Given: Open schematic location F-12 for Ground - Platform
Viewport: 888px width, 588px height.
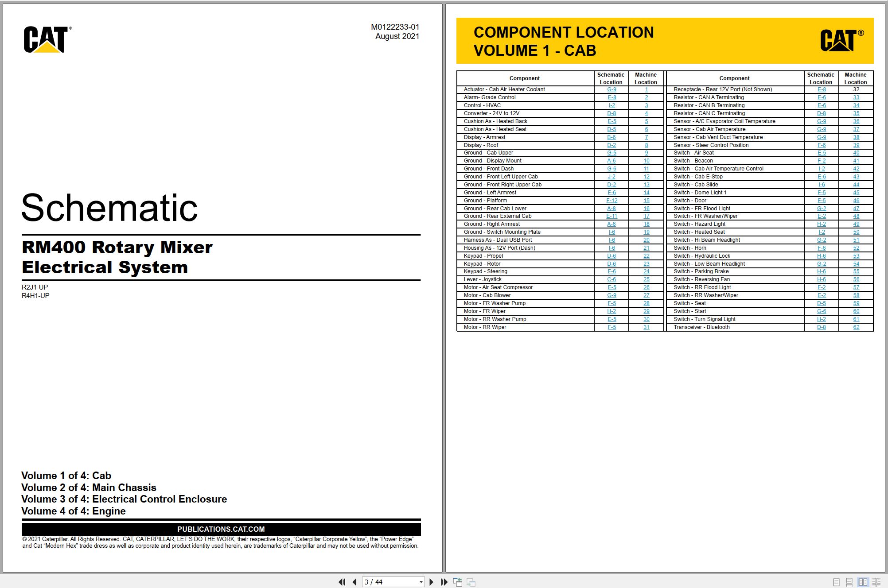Looking at the screenshot, I should click(x=611, y=201).
